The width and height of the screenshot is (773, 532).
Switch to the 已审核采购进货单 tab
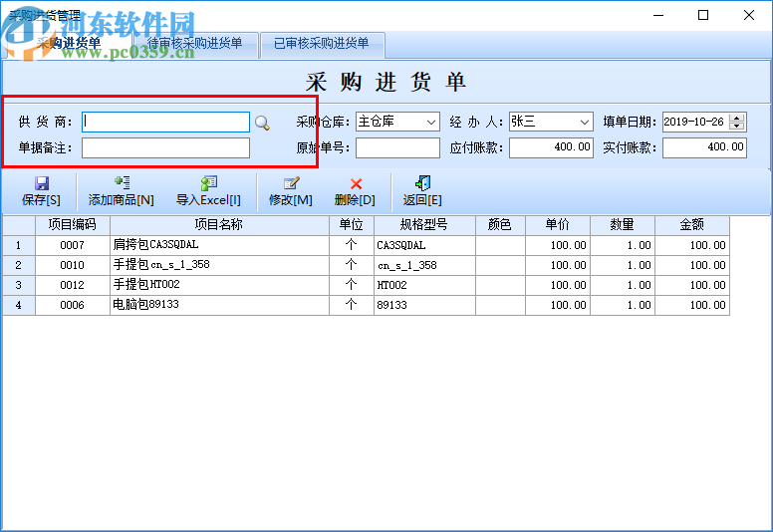(322, 44)
